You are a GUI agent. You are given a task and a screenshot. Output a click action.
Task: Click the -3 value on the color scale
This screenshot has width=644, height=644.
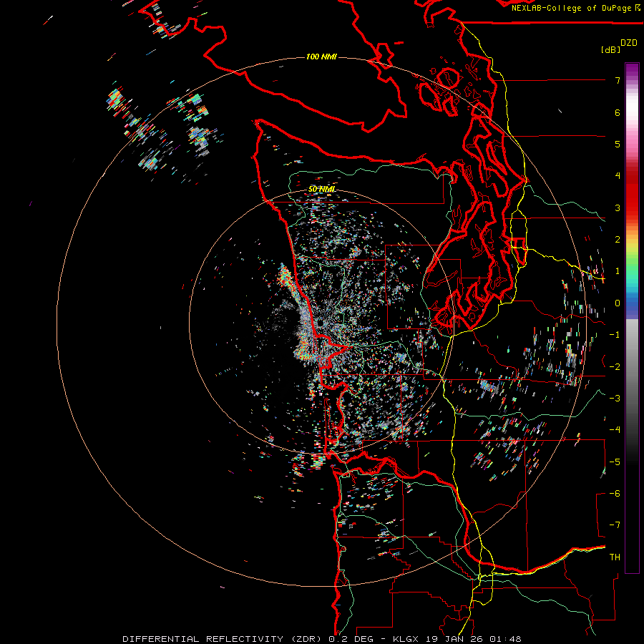615,398
